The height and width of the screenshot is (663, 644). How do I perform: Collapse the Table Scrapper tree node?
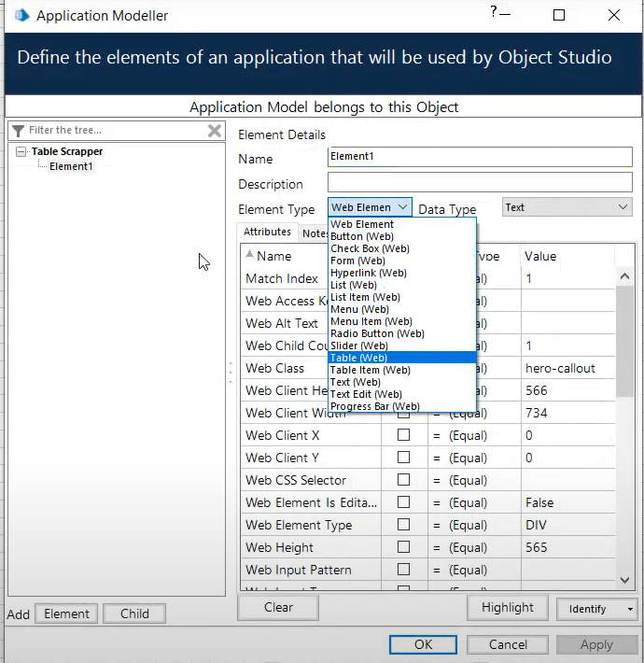[x=21, y=151]
